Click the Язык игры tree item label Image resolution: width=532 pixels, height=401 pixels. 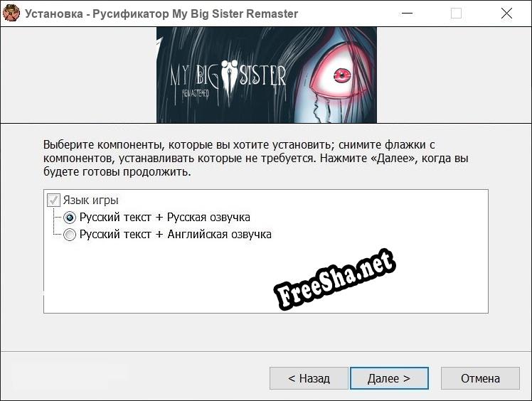click(90, 200)
